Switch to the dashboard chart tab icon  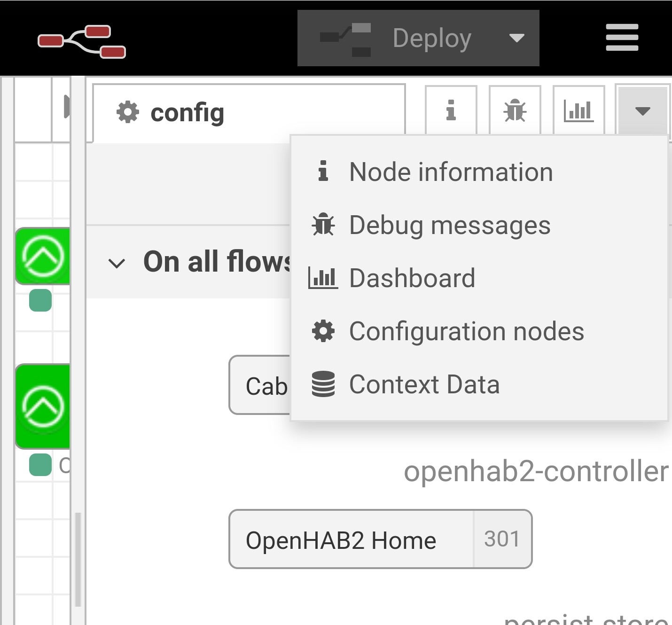point(579,111)
